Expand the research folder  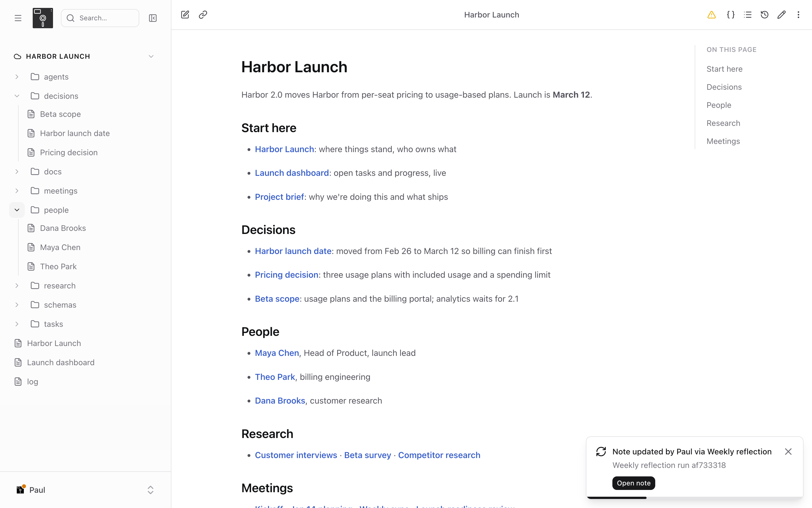17,286
